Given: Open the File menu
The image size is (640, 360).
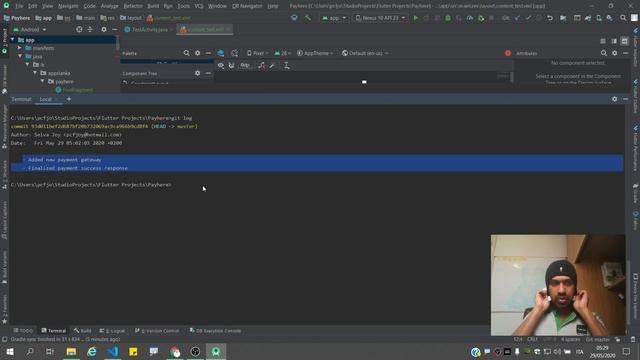Looking at the screenshot, I should (19, 6).
